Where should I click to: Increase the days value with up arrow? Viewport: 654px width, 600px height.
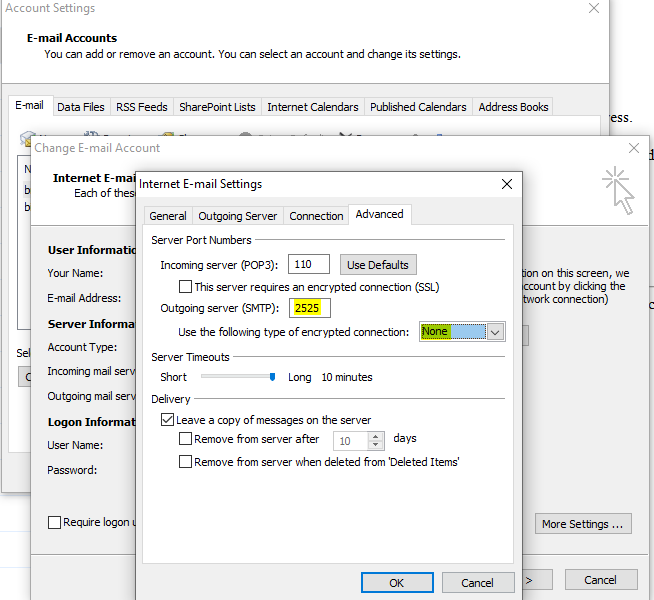tap(376, 435)
